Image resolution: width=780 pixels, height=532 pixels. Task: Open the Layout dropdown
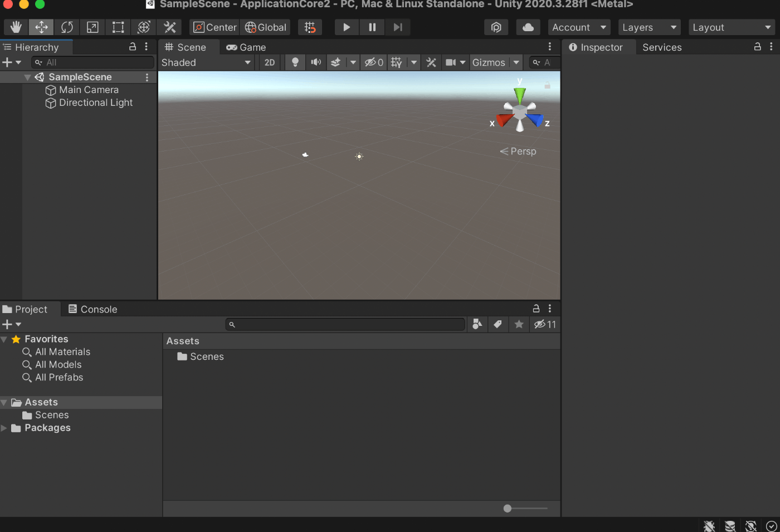click(732, 27)
